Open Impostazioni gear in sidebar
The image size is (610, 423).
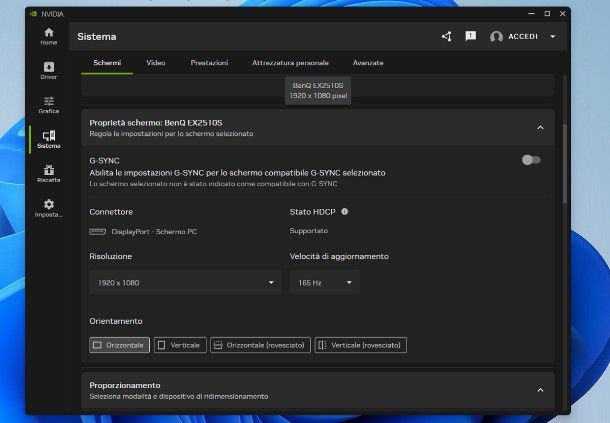[49, 208]
